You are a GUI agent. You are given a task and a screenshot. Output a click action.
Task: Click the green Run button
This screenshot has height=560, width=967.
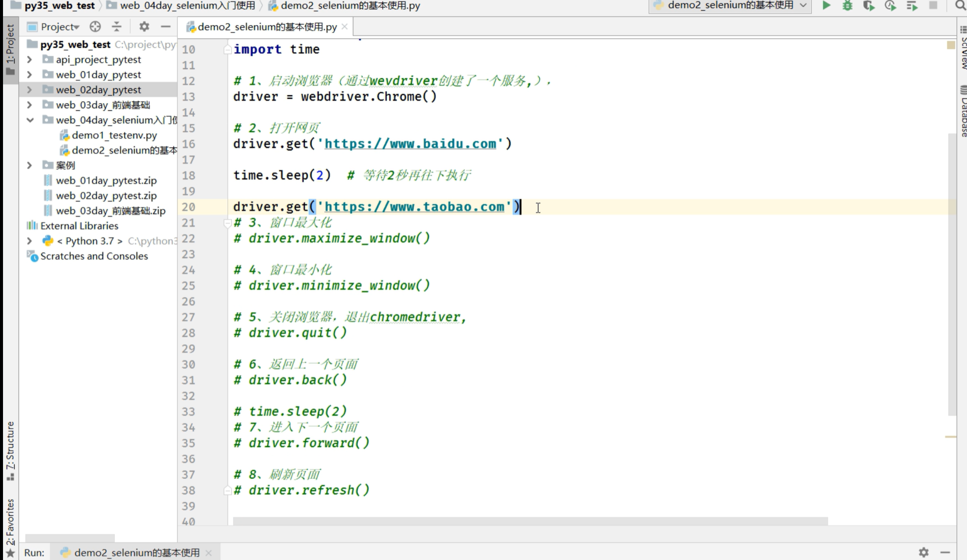coord(826,6)
